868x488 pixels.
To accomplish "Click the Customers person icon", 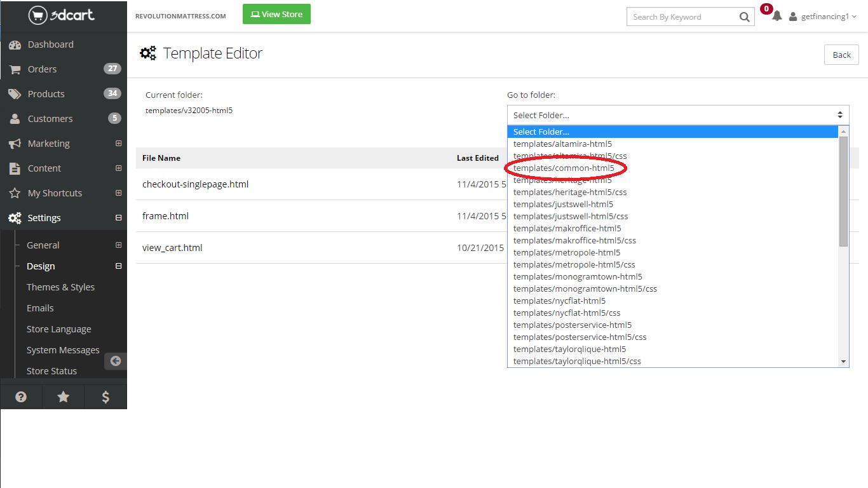I will [x=15, y=119].
